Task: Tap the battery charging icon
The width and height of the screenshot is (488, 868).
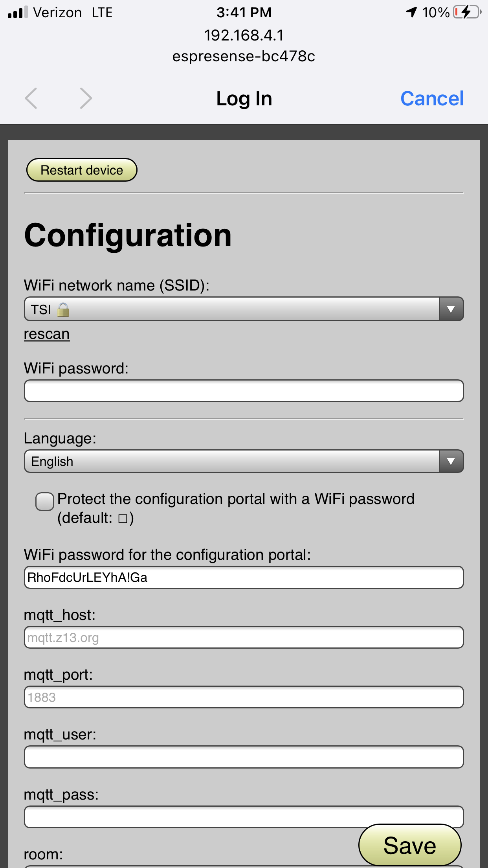Action: pyautogui.click(x=467, y=12)
